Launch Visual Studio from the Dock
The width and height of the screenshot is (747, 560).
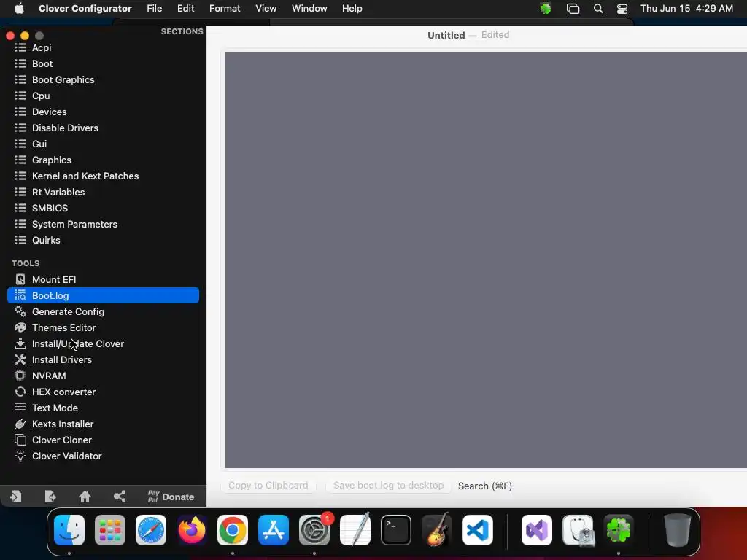pyautogui.click(x=537, y=530)
